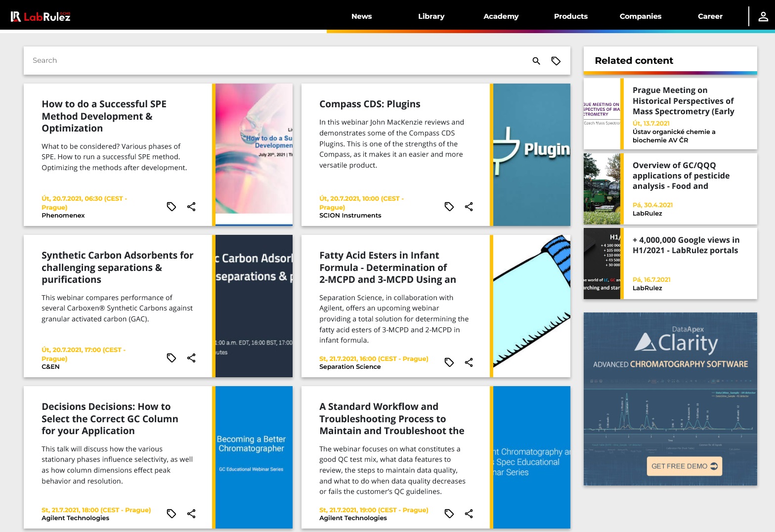
Task: Click the Fatty Acid Esters syringe thumbnail
Action: (532, 306)
